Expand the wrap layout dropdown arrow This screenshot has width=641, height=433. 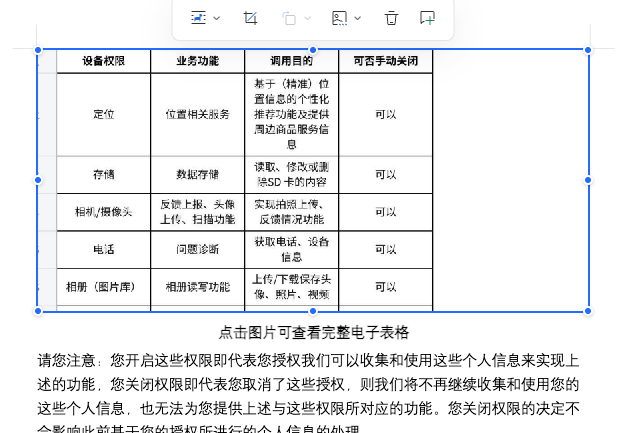217,18
